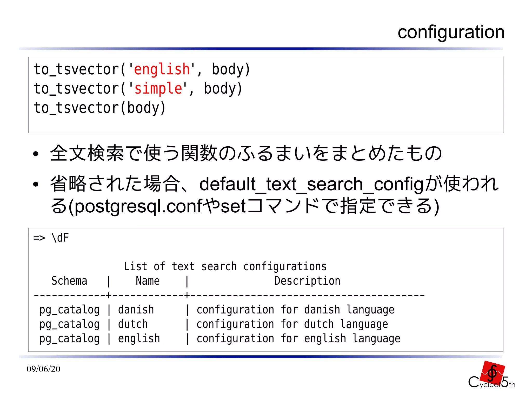Click 'configuration for danish language' description
This screenshot has width=532, height=399.
295,310
